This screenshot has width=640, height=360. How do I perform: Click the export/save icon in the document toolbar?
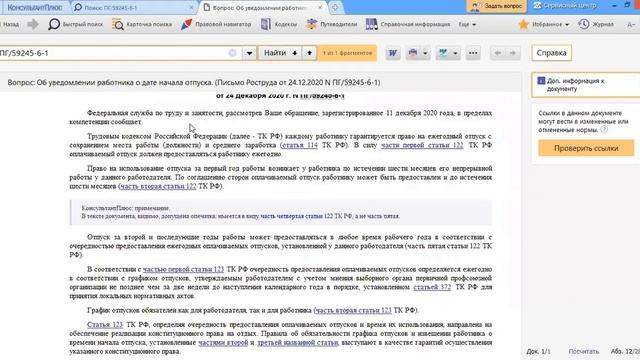(x=443, y=53)
